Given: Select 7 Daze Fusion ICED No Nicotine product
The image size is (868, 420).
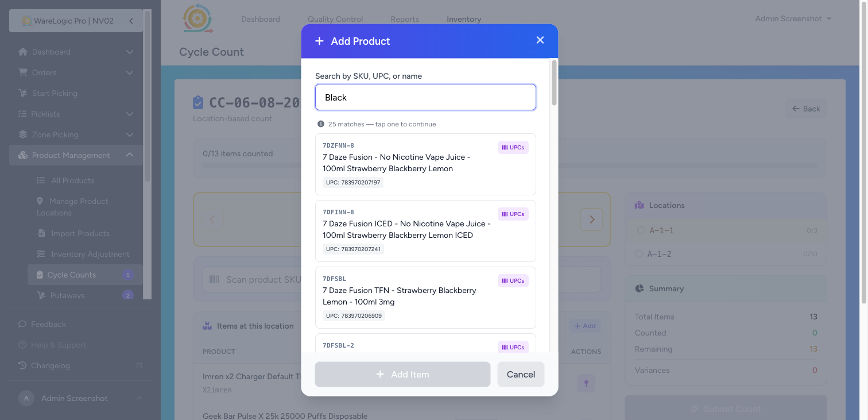Looking at the screenshot, I should 425,231.
